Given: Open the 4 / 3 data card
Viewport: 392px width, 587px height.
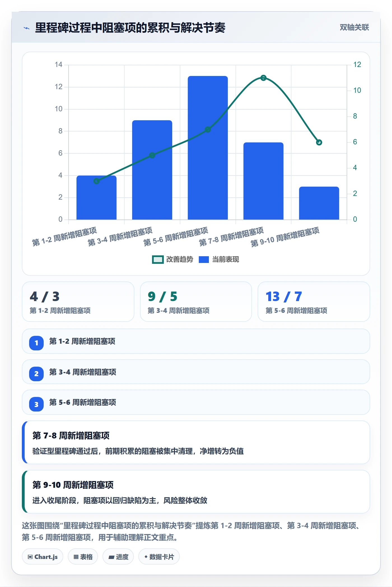Looking at the screenshot, I should click(78, 302).
